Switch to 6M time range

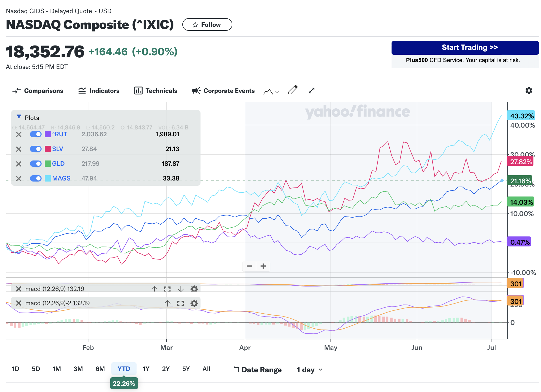point(100,369)
